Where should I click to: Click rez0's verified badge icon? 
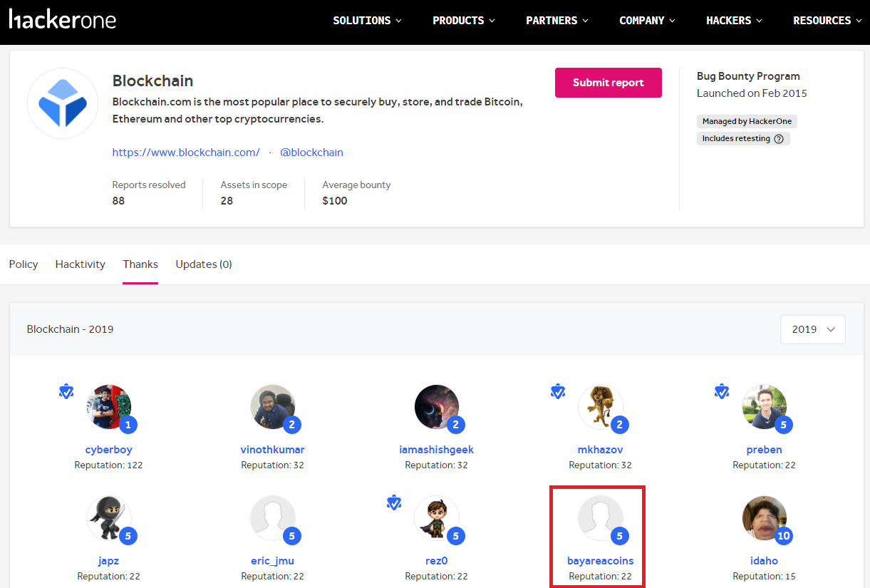pyautogui.click(x=394, y=502)
